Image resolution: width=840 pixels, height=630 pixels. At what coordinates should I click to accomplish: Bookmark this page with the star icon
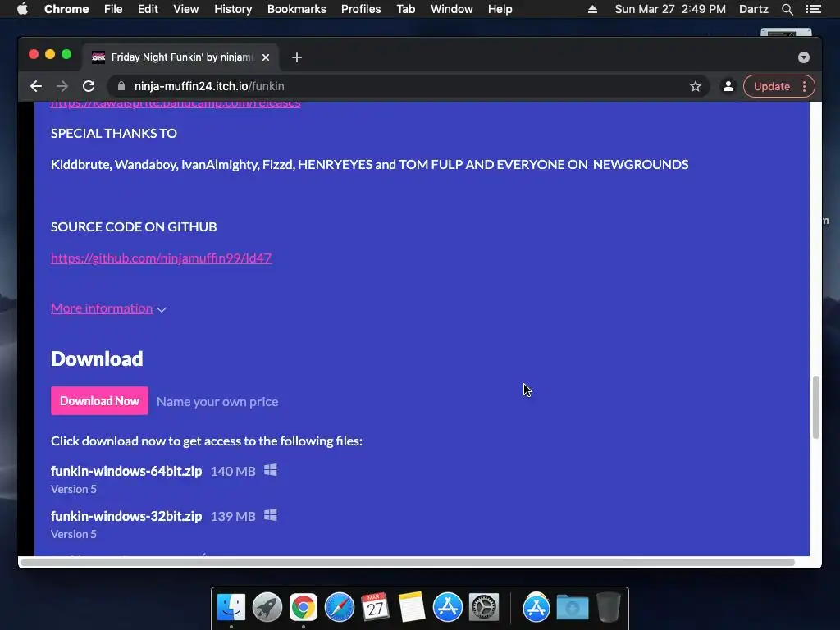click(x=696, y=86)
